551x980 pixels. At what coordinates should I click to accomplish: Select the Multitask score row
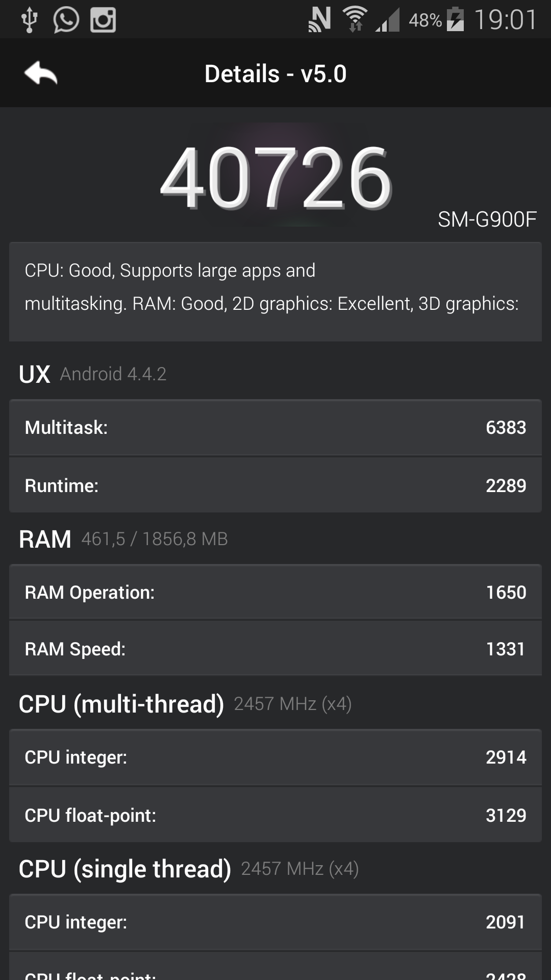pos(275,428)
